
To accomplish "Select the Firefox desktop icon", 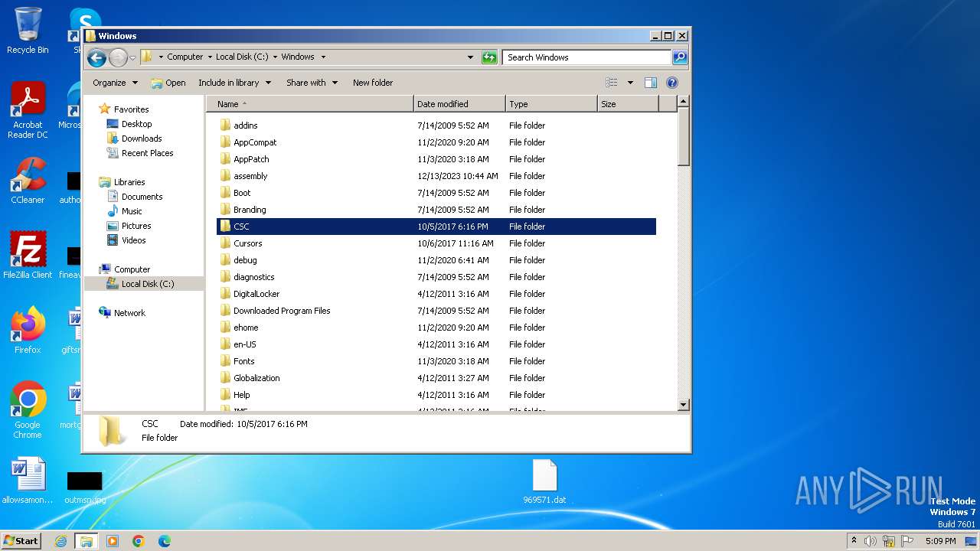I will [x=28, y=330].
